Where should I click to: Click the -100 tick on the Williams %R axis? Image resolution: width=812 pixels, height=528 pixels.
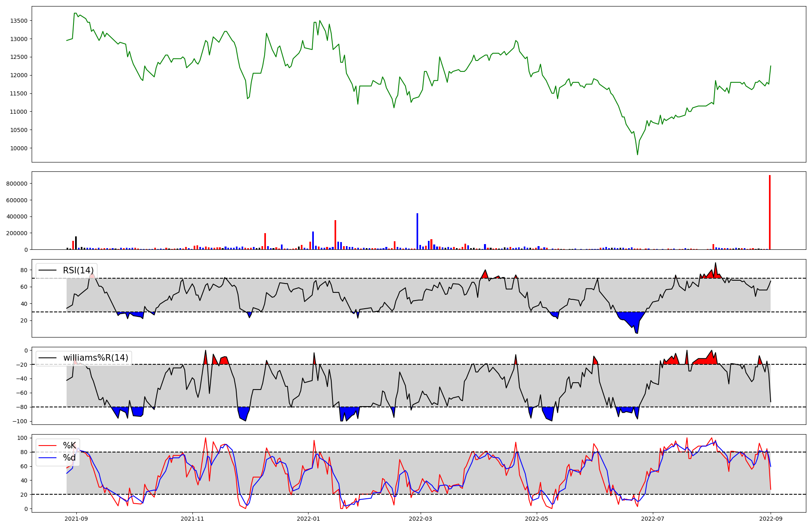click(x=21, y=421)
